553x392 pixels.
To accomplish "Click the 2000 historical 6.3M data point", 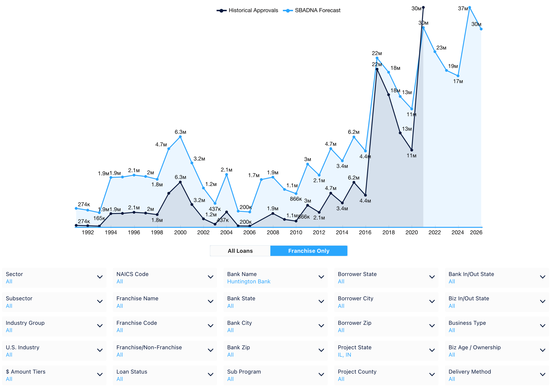I will (180, 182).
